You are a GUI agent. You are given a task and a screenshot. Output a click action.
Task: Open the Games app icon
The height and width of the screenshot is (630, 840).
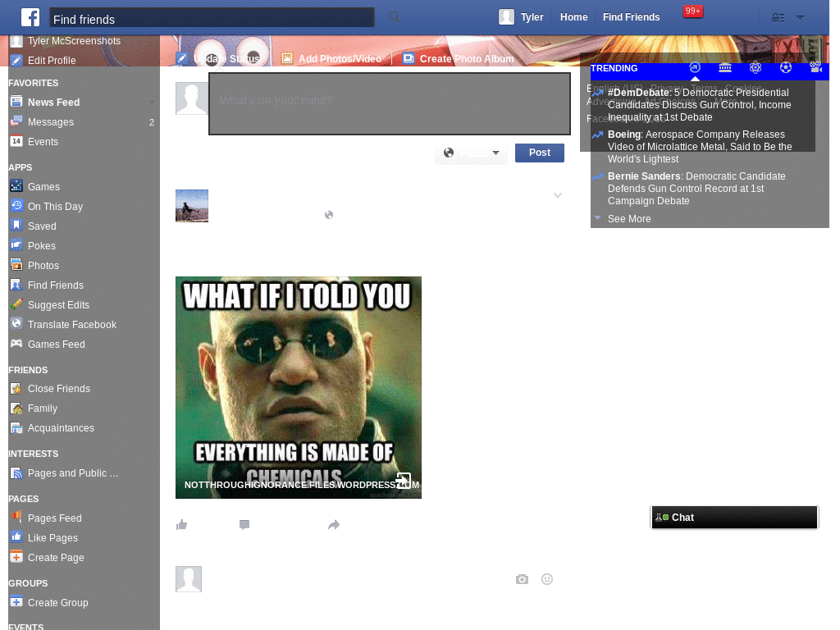(16, 186)
